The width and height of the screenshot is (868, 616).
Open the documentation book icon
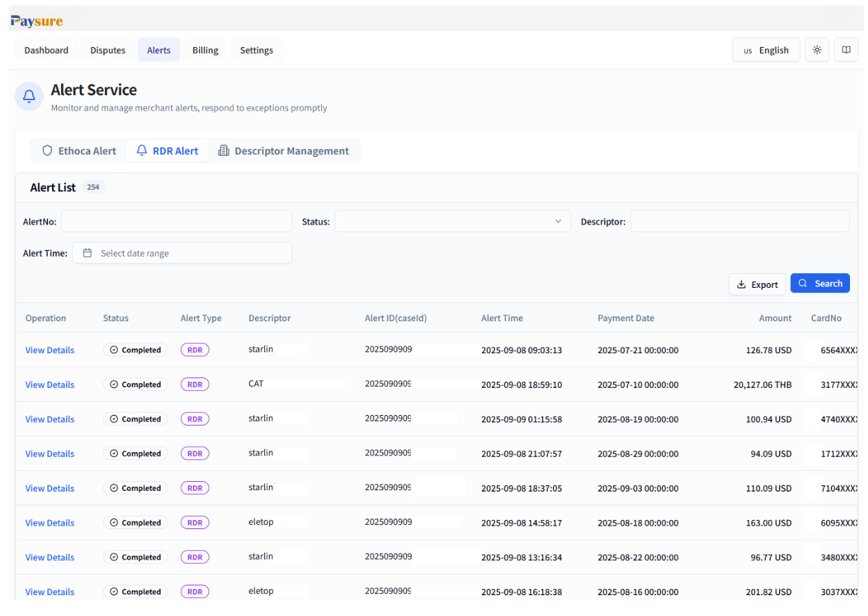[846, 50]
